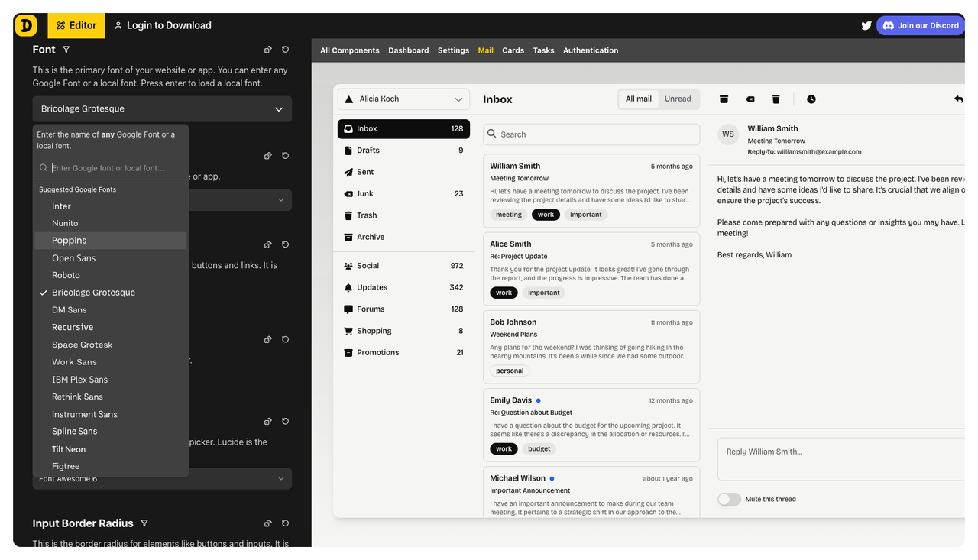Click the Reply William Smith text area

pos(841,459)
